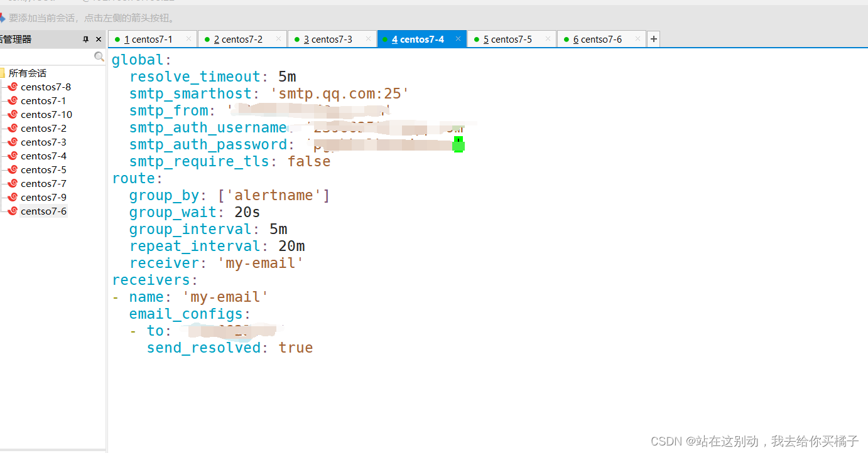This screenshot has height=453, width=868.
Task: Click the session search magnifier icon
Action: point(99,57)
